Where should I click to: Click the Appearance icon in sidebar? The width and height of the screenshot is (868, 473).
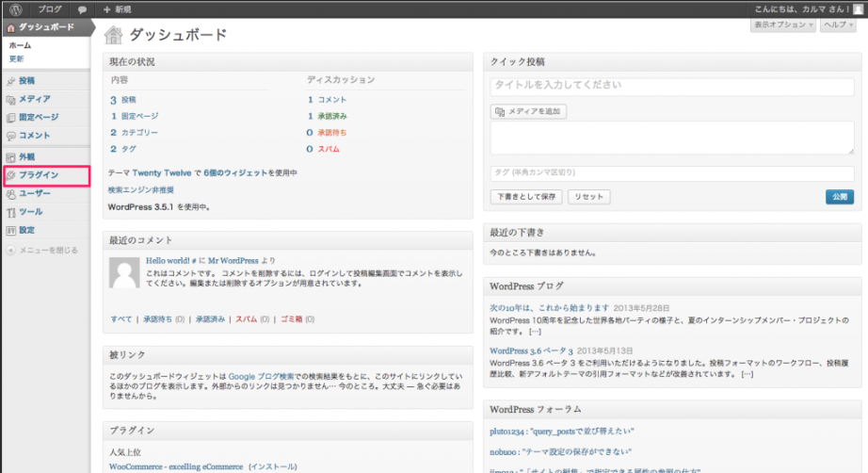pyautogui.click(x=10, y=157)
